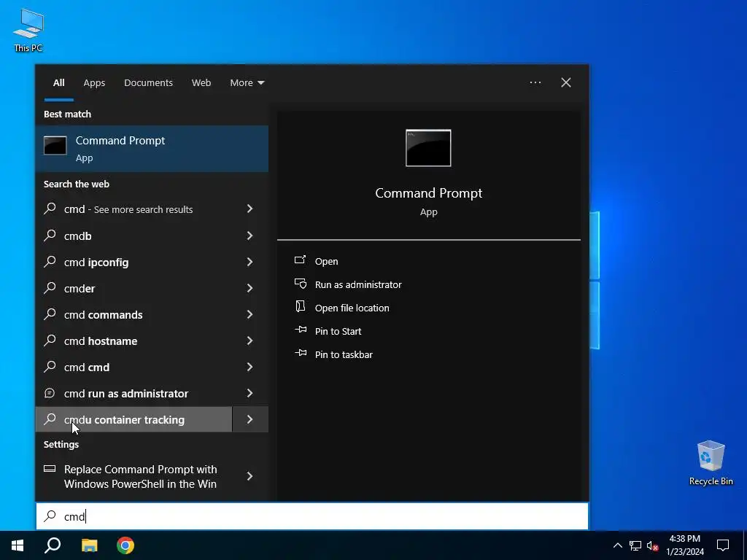Expand the chevron beside 'cmd commands'

[249, 314]
